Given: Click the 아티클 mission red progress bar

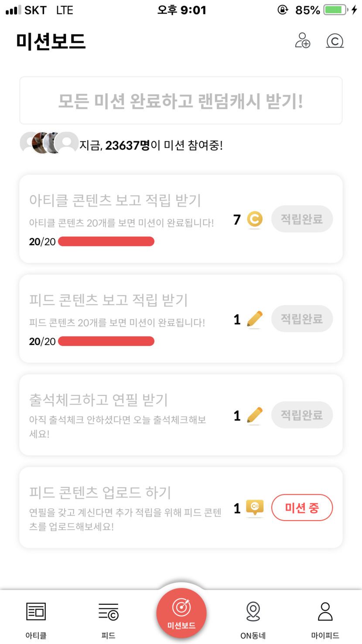Looking at the screenshot, I should coord(106,241).
